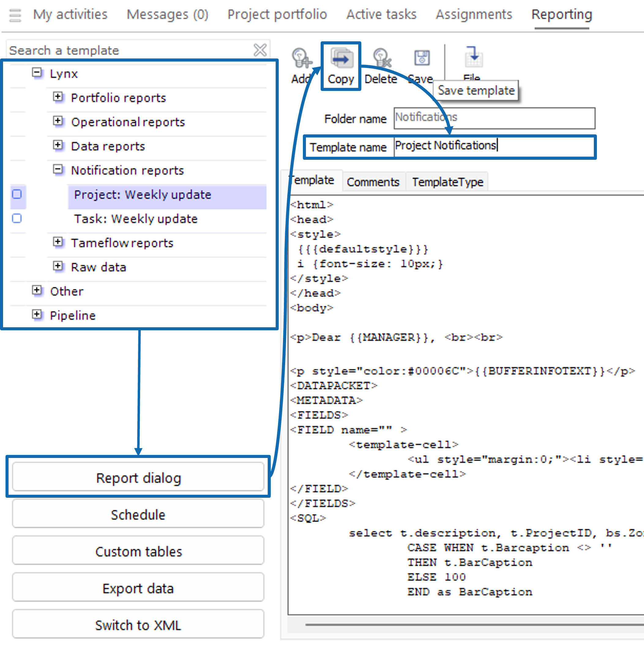Collapse the Lynx tree node
This screenshot has width=644, height=649.
(37, 72)
